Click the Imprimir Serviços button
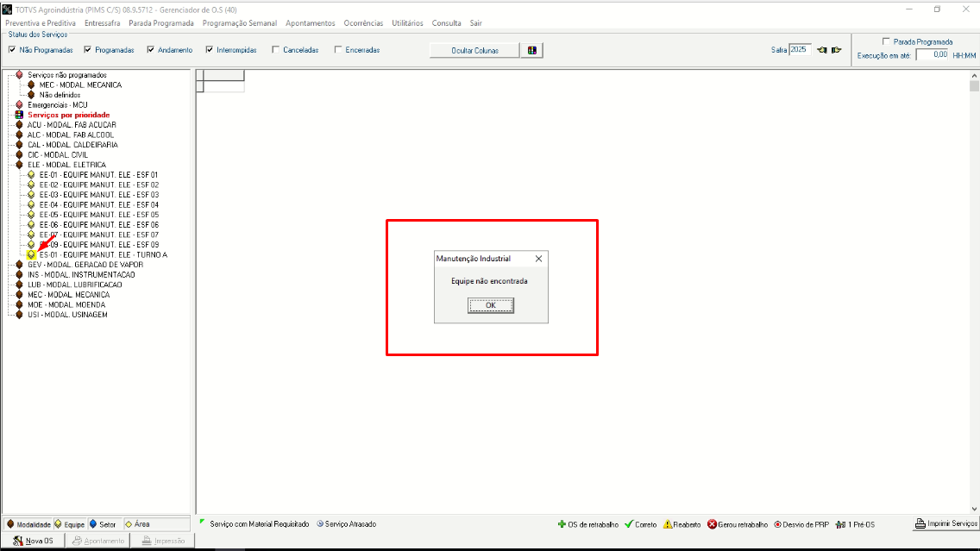This screenshot has height=551, width=980. 945,523
